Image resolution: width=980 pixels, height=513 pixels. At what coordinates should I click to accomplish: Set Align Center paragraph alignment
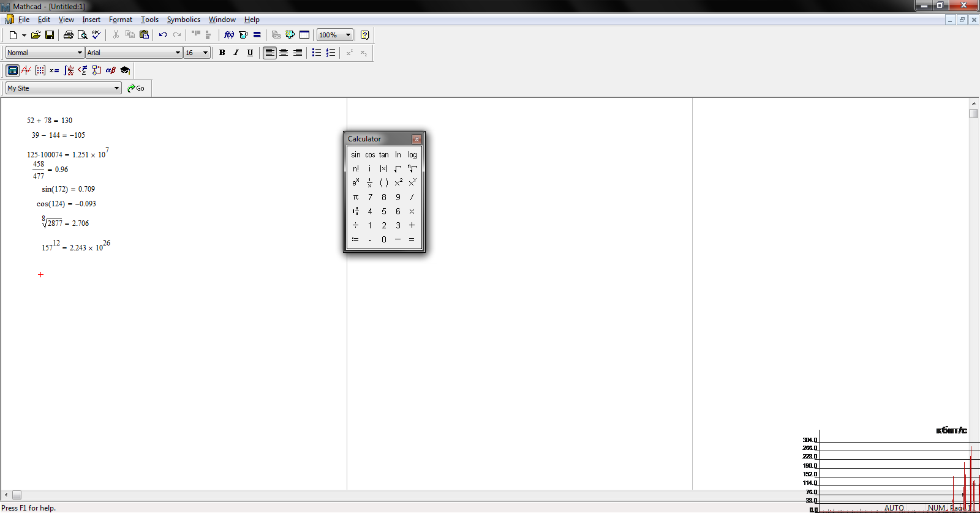point(284,53)
